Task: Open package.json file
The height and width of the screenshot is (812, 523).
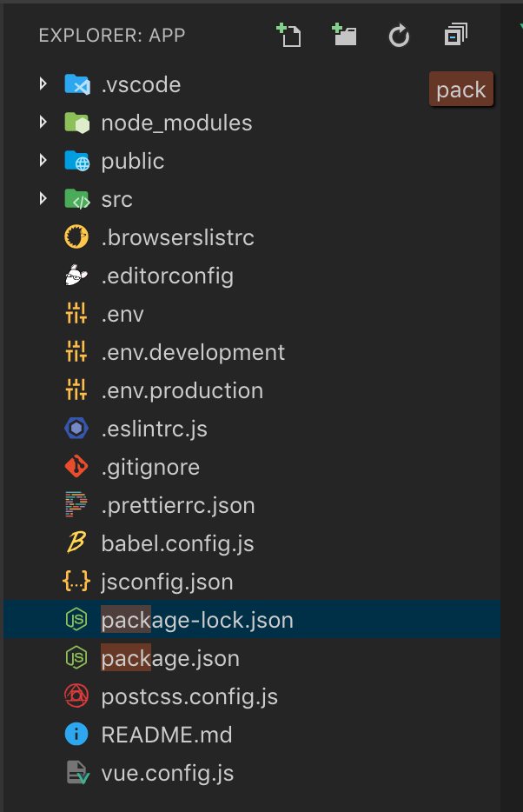Action: pyautogui.click(x=170, y=658)
